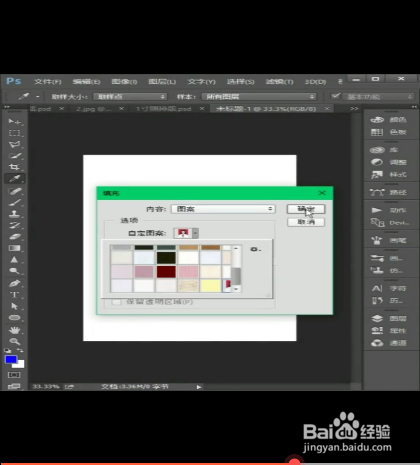The width and height of the screenshot is (420, 465).
Task: Select the Polygonal Lasso tool
Action: pos(14,144)
